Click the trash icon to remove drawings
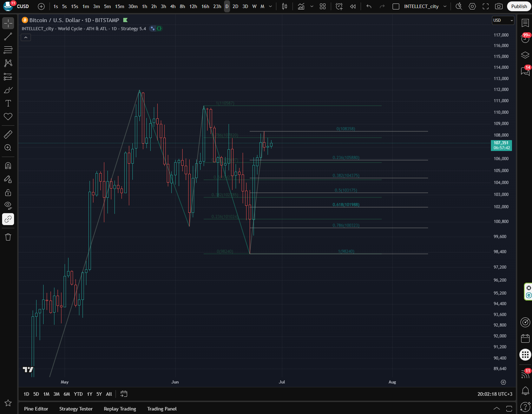This screenshot has height=414, width=532. tap(8, 237)
